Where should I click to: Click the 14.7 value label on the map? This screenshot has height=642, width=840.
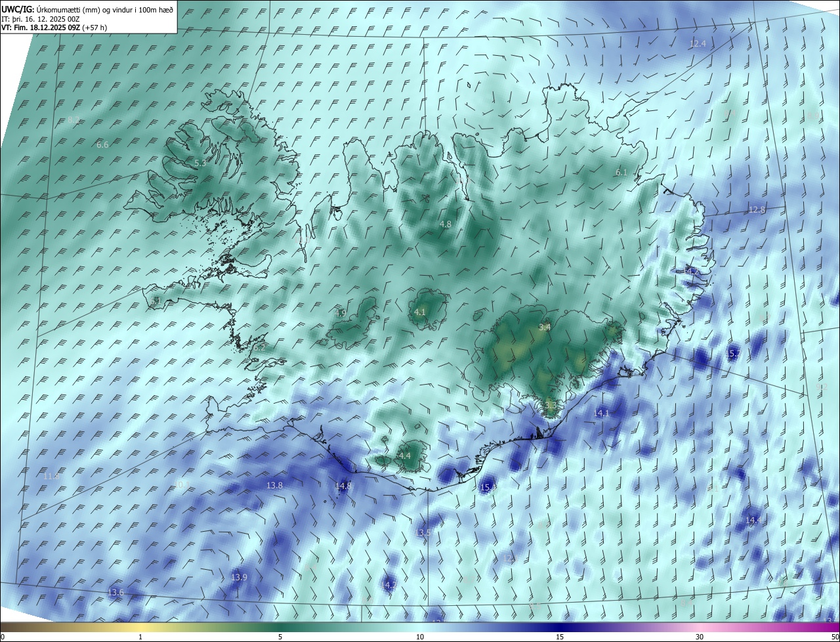(x=389, y=584)
